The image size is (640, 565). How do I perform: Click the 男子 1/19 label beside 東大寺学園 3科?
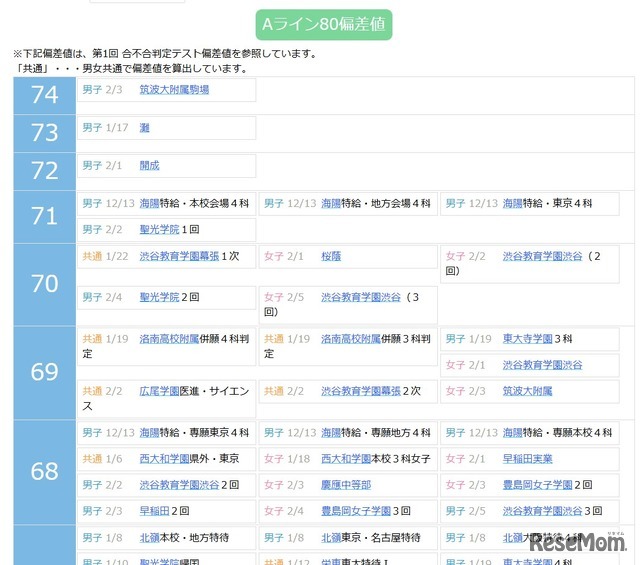click(469, 338)
